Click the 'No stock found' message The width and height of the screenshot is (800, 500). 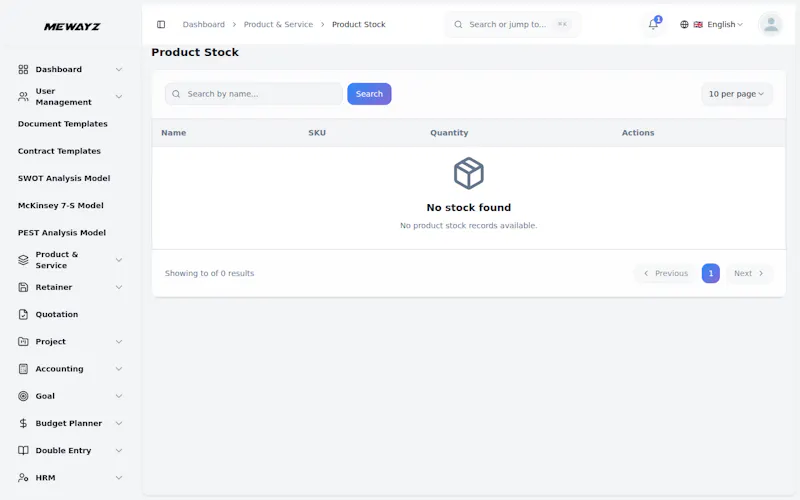468,208
